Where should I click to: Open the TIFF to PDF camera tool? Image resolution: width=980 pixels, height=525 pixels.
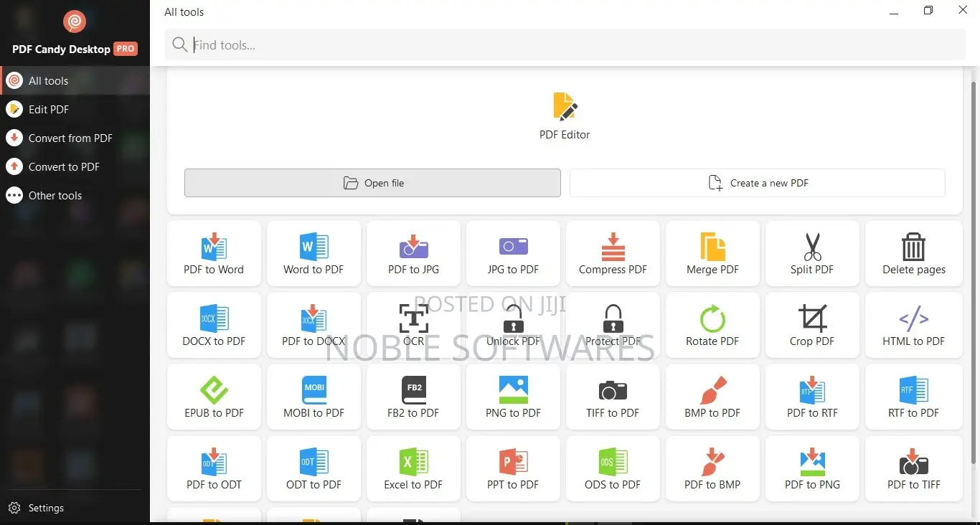pyautogui.click(x=613, y=397)
